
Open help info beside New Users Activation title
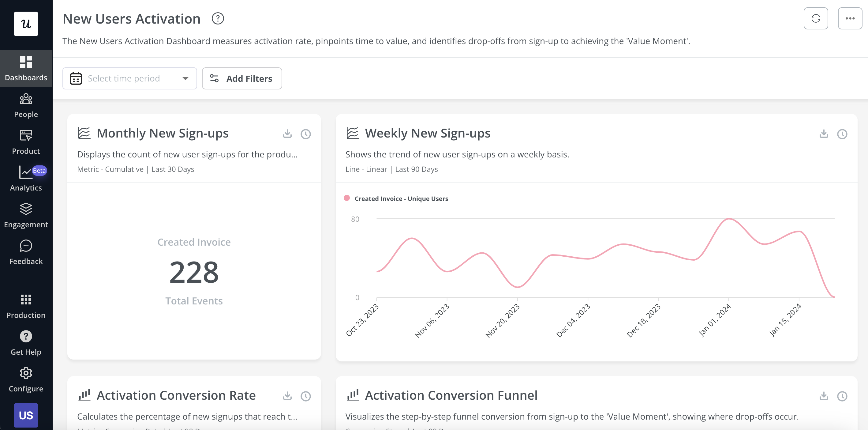[218, 19]
